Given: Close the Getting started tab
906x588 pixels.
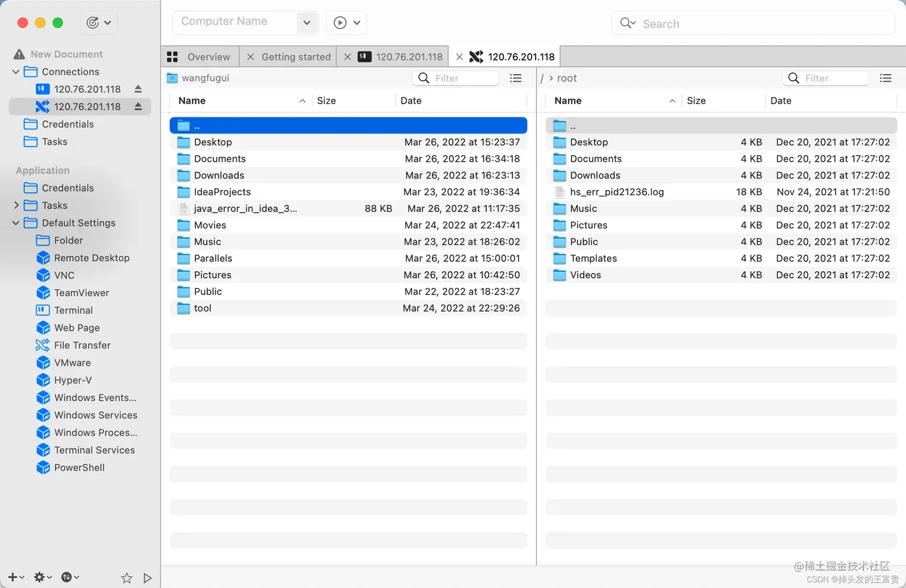Looking at the screenshot, I should pyautogui.click(x=250, y=57).
